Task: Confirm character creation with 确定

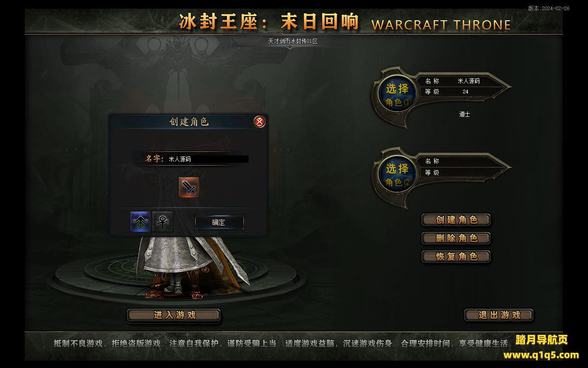Action: (219, 222)
